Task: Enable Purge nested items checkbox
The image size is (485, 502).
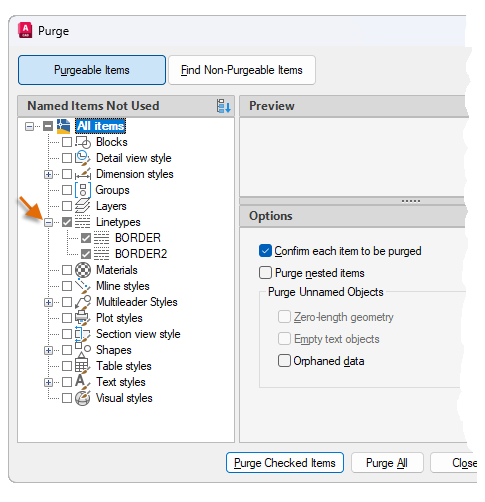Action: (x=265, y=273)
